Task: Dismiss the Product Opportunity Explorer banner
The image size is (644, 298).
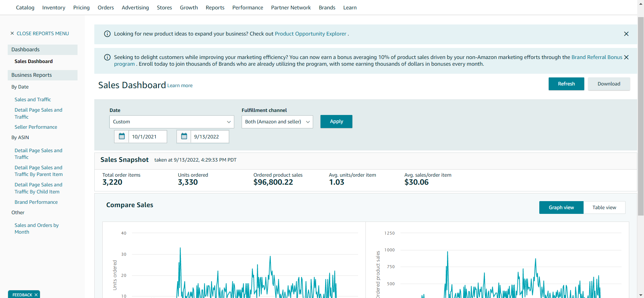Action: click(626, 34)
